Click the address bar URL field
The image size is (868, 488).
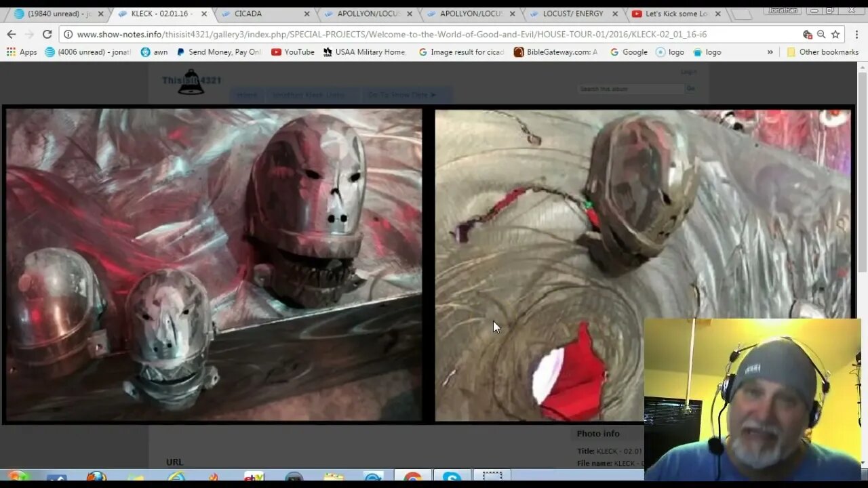click(435, 35)
